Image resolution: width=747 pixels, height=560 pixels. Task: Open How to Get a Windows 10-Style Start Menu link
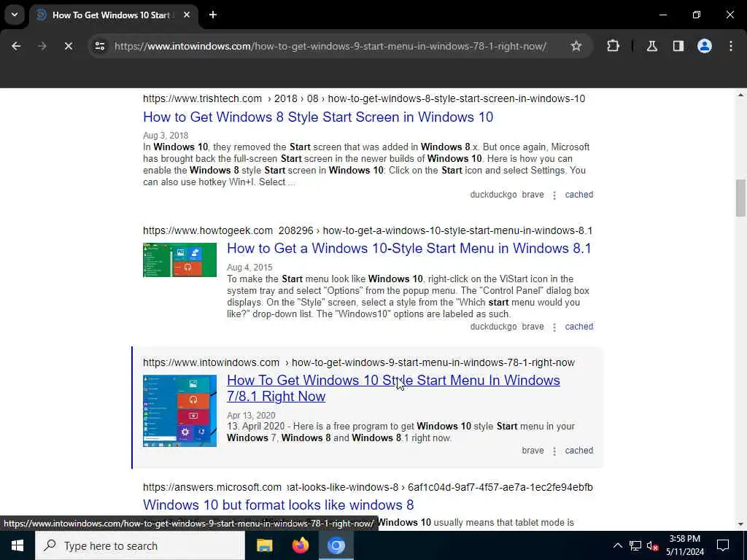click(x=409, y=249)
